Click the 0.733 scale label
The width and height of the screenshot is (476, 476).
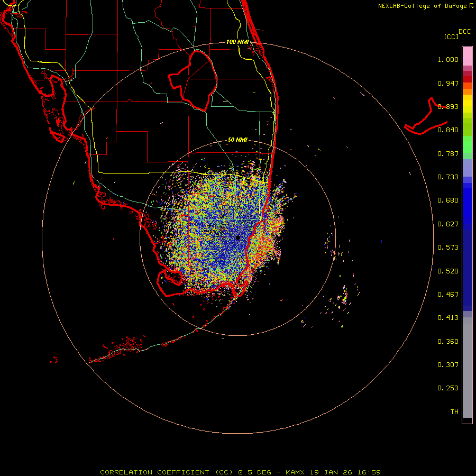tap(448, 177)
